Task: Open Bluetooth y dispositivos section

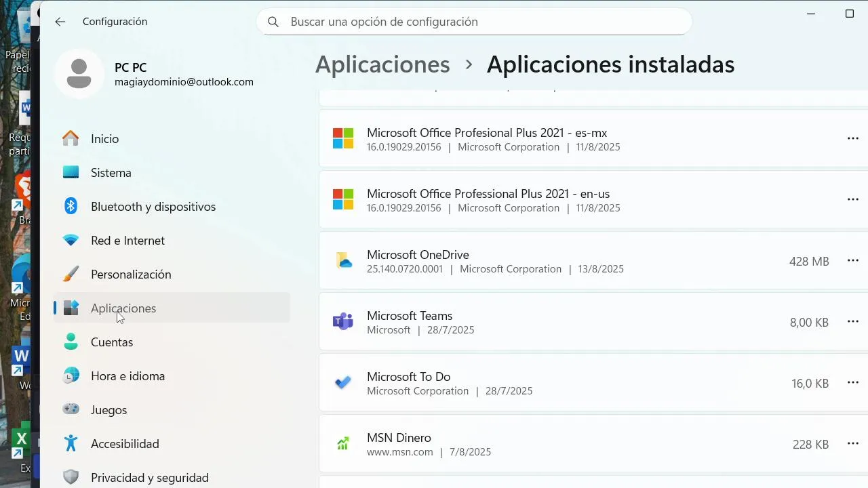Action: 172,206
